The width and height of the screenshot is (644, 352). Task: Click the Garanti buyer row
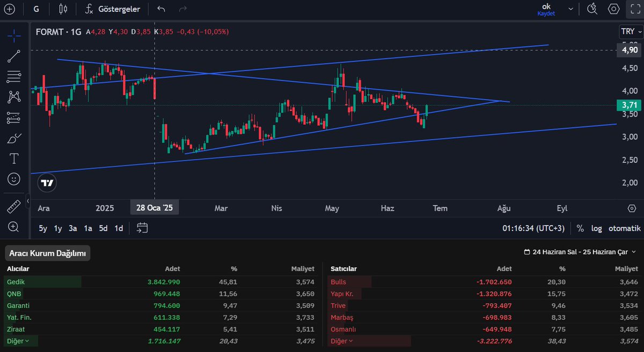(159, 305)
